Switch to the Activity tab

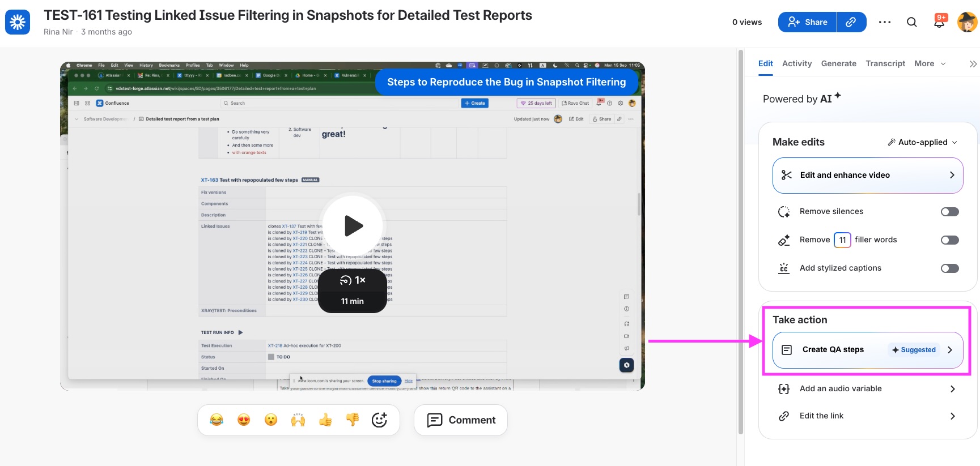click(x=797, y=63)
